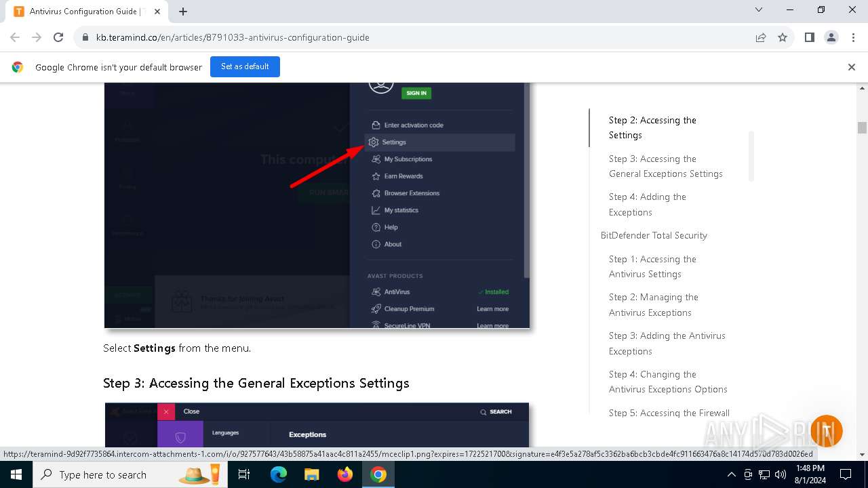The height and width of the screenshot is (488, 868).
Task: Set Chrome as default browser
Action: click(x=245, y=66)
